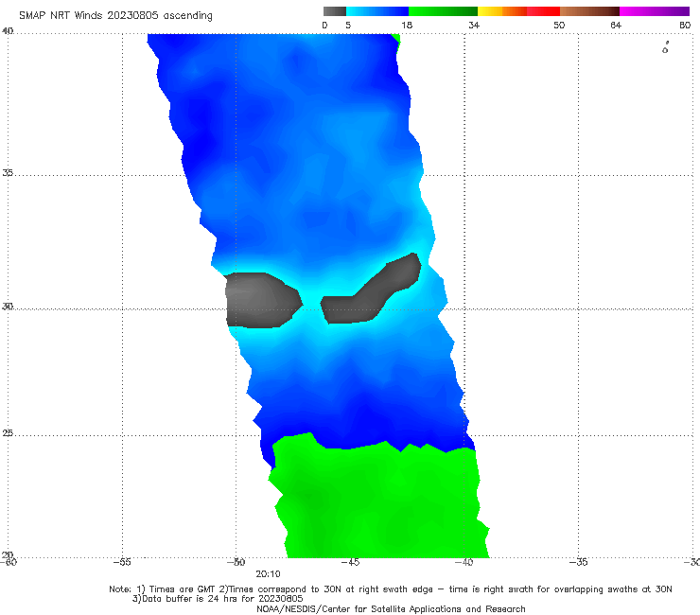This screenshot has height=615, width=700.
Task: Click the longitude axis label '-45'
Action: 350,562
